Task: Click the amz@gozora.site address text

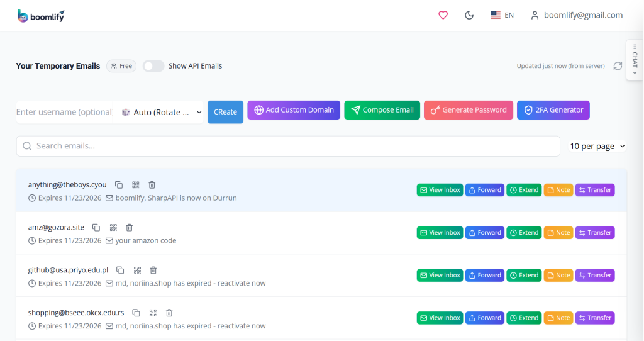Action: pyautogui.click(x=56, y=228)
